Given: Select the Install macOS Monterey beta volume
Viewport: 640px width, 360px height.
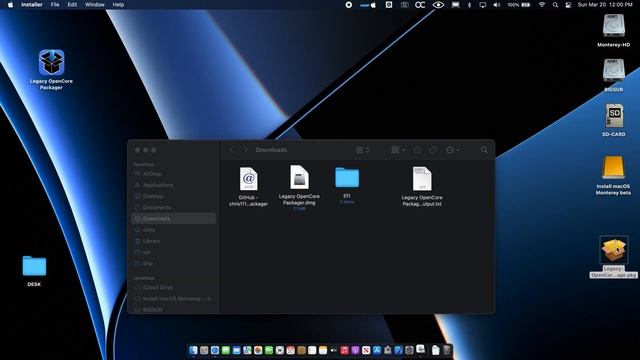Looking at the screenshot, I should tap(613, 167).
